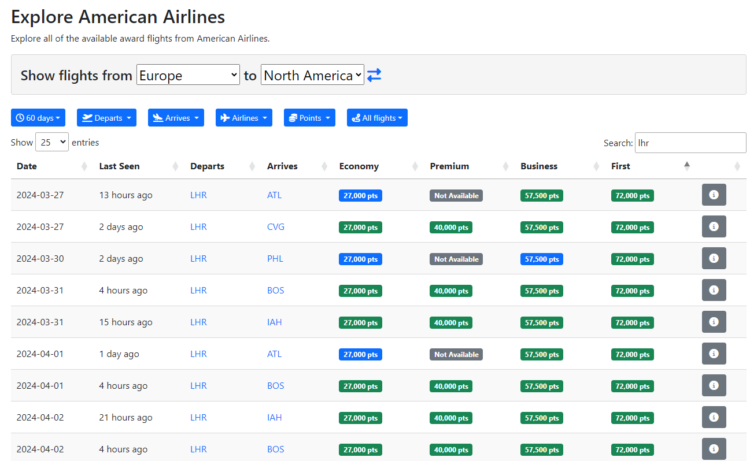Image resolution: width=750 pixels, height=461 pixels.
Task: Change entries per page from 25
Action: pyautogui.click(x=52, y=143)
